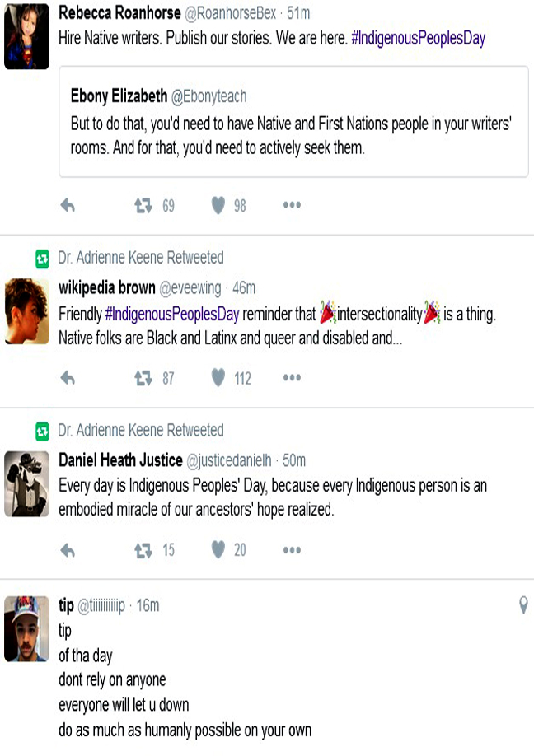Viewport: 534px width, 756px height.
Task: Open more options on Daniel Heath Justice's tweet
Action: pyautogui.click(x=292, y=550)
